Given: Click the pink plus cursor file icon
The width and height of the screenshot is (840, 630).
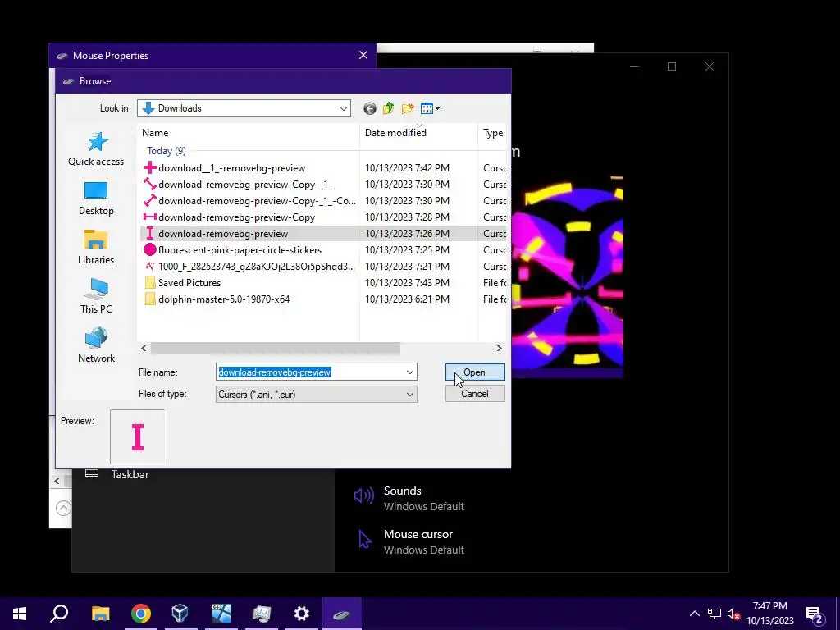Looking at the screenshot, I should coord(150,167).
